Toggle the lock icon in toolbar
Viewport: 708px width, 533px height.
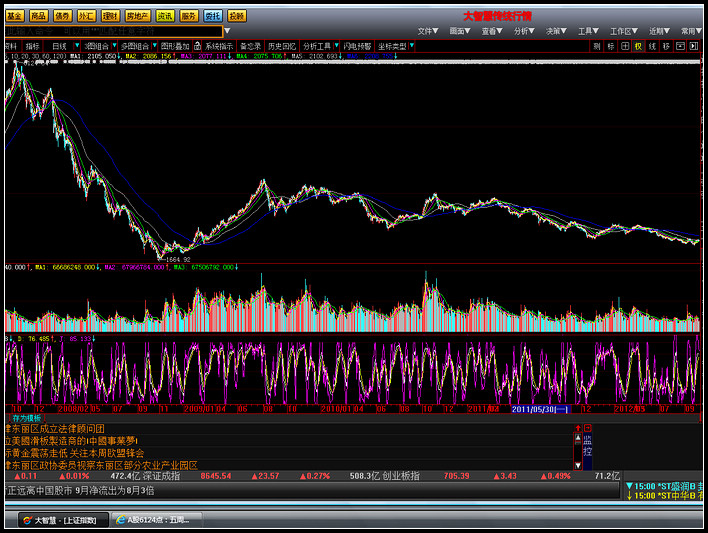click(197, 46)
